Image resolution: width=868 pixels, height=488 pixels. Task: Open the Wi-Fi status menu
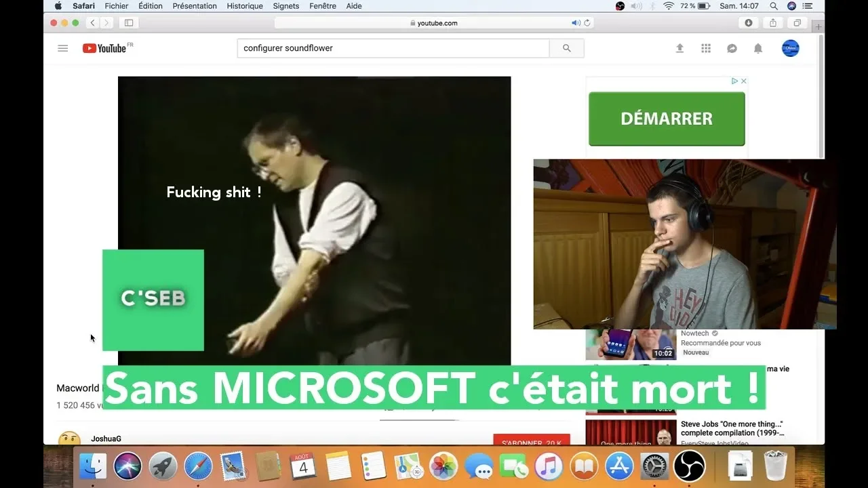669,6
